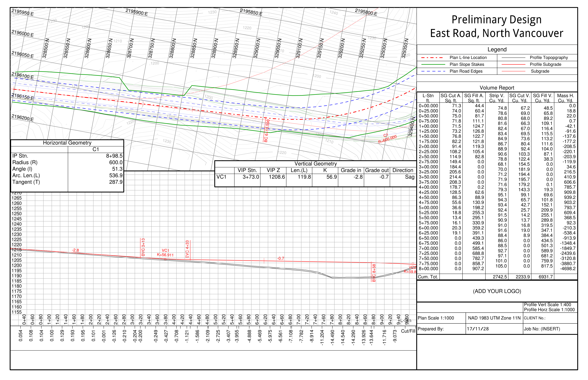Click the Prepared By: field
This screenshot has height=380, width=588.
[x=431, y=329]
